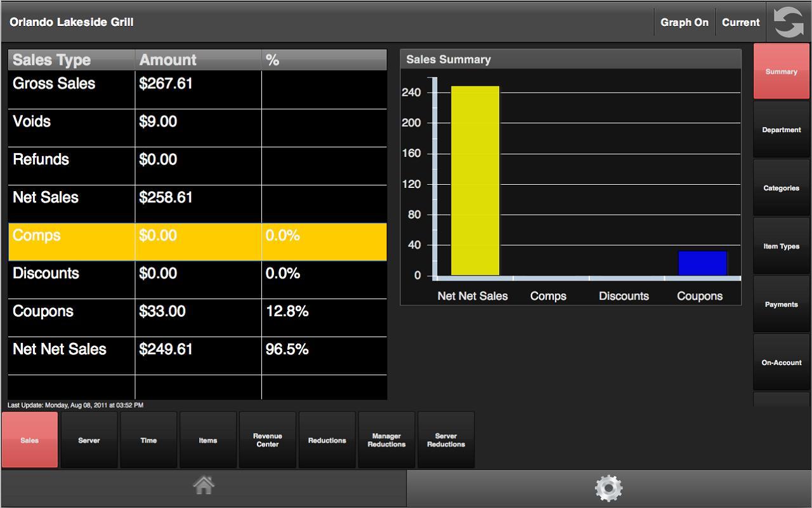
Task: Click the Amount column header
Action: 198,60
